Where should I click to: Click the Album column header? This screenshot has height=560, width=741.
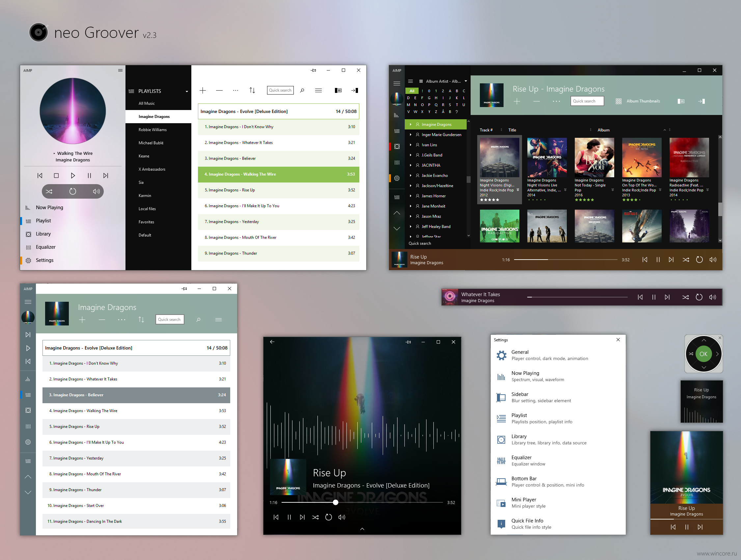coord(604,130)
